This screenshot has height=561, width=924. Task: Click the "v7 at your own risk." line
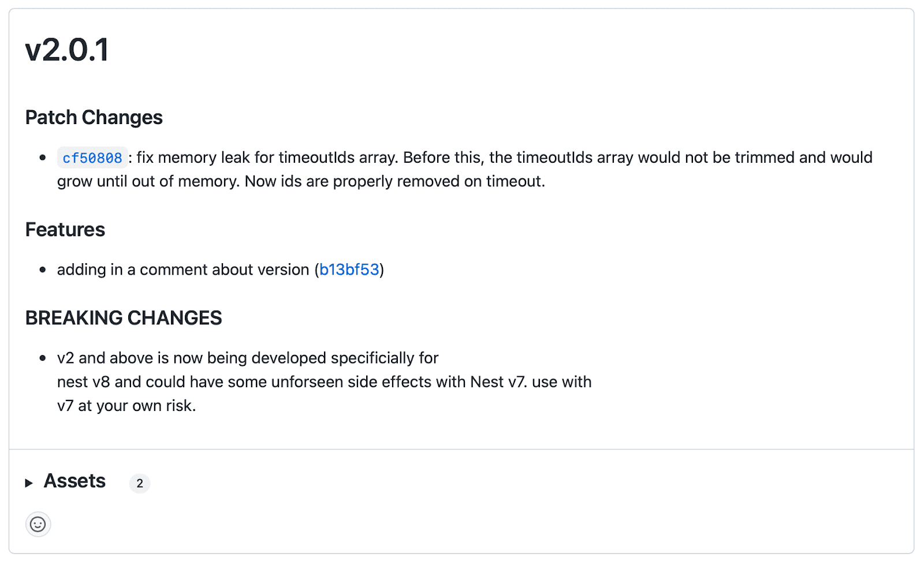click(126, 406)
